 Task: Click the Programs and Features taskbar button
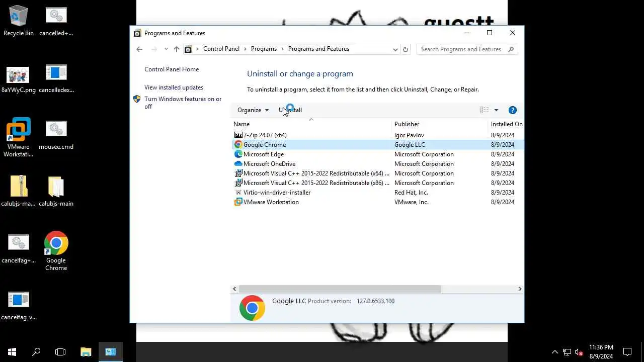tap(111, 352)
